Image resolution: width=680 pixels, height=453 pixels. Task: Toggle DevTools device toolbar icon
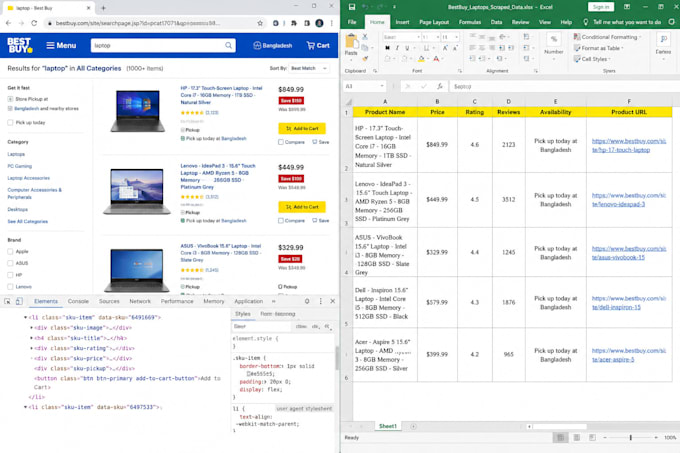tap(19, 301)
